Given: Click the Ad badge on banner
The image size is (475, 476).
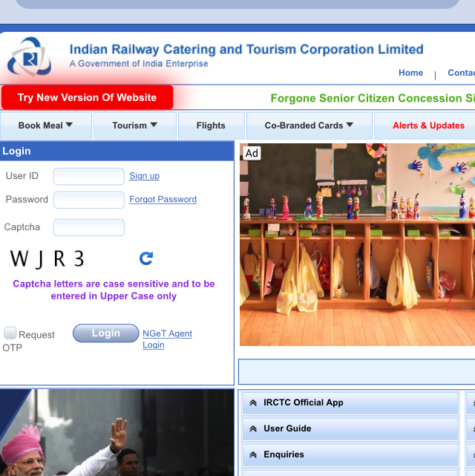Looking at the screenshot, I should 252,153.
